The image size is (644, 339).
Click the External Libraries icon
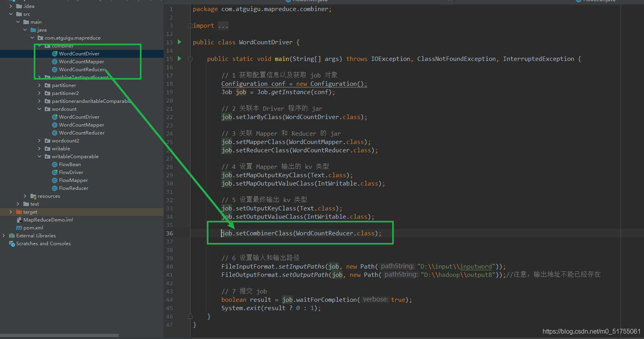point(12,236)
